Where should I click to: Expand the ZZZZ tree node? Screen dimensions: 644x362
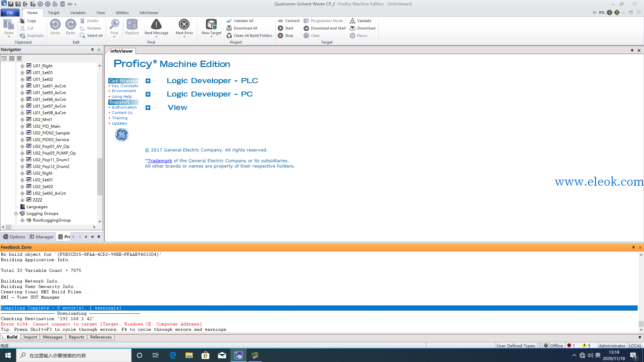[22, 200]
